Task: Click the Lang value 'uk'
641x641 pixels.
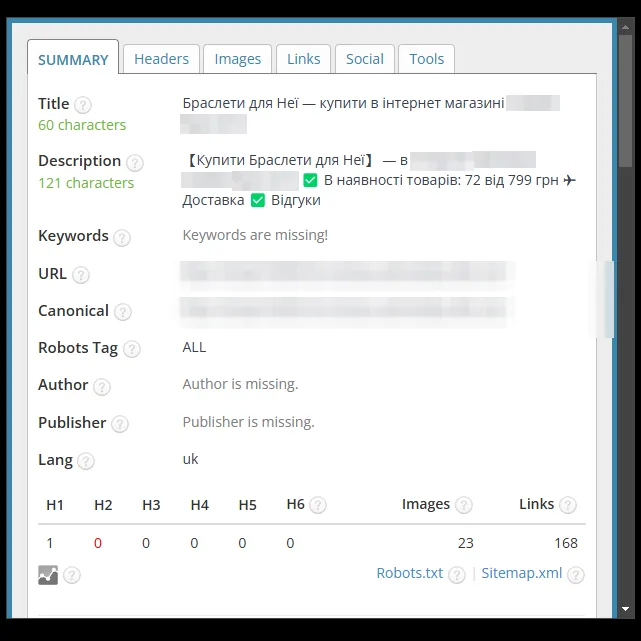Action: (190, 459)
